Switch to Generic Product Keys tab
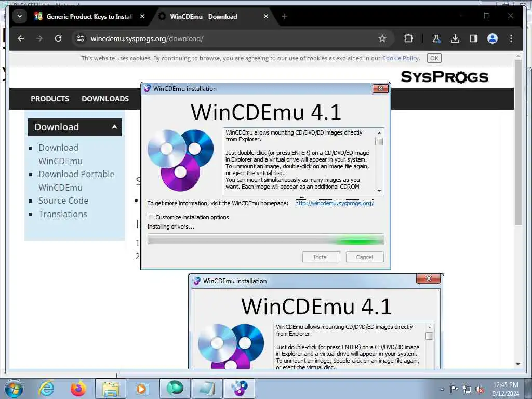Viewport: 532px width, 399px height. [x=89, y=16]
